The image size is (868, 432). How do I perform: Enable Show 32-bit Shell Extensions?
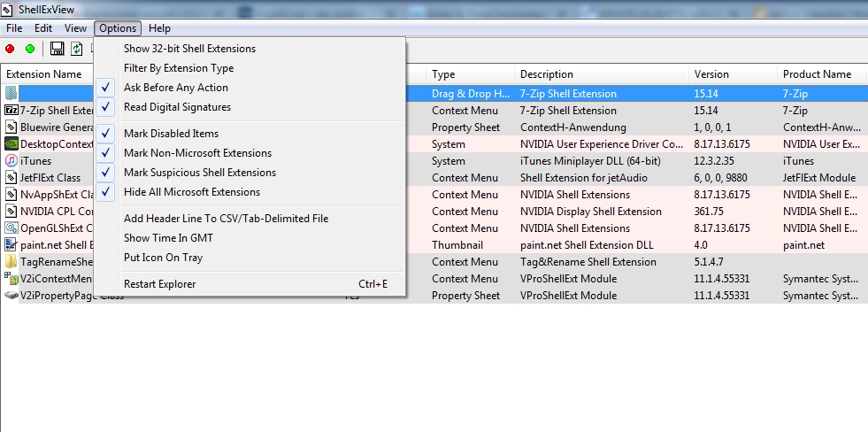click(x=250, y=49)
